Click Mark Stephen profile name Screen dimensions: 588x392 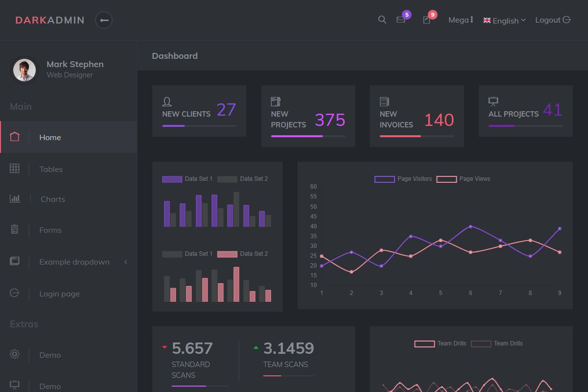[x=75, y=64]
